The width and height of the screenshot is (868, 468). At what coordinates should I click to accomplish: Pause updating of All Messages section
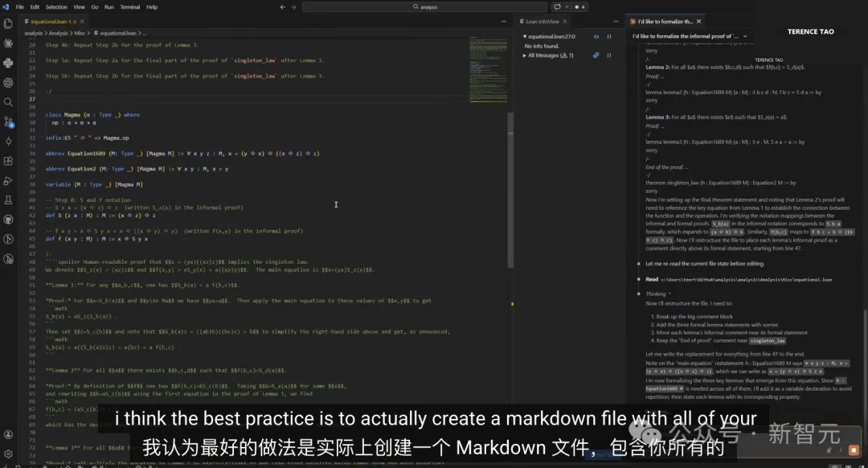coord(609,55)
